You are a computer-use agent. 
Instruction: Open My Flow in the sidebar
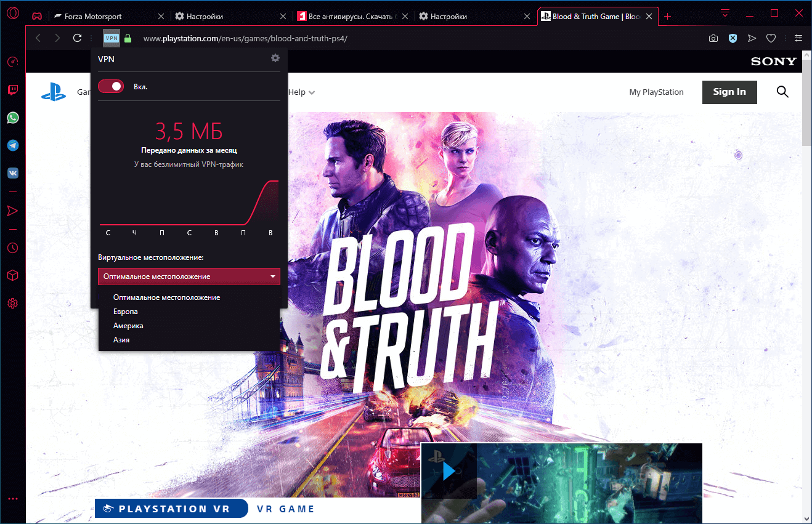[x=13, y=211]
